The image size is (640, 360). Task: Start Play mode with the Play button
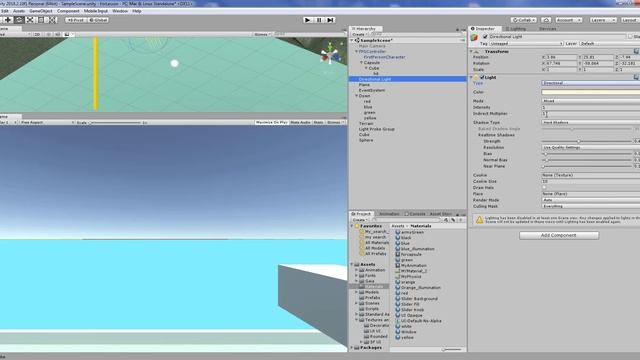pyautogui.click(x=308, y=20)
